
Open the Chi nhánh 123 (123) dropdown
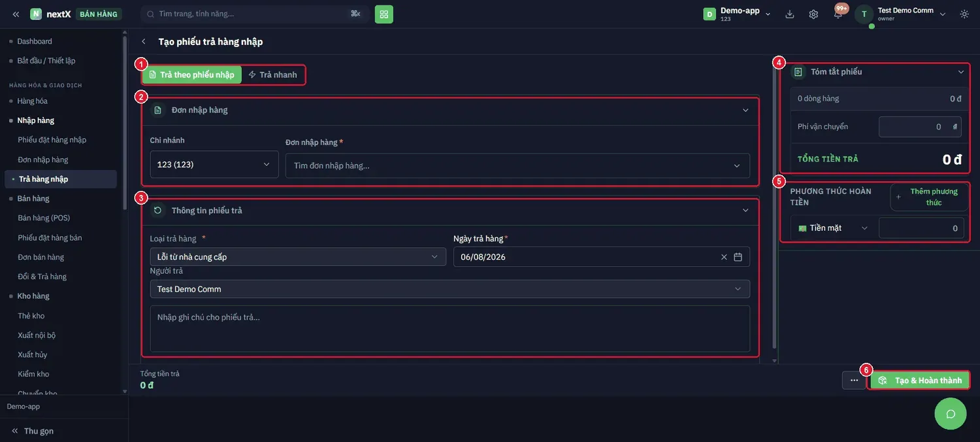click(x=214, y=165)
